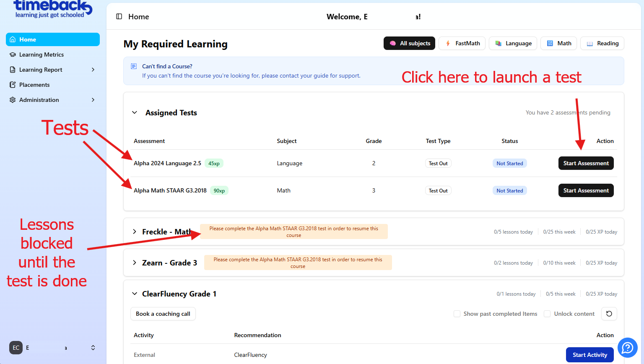This screenshot has height=364, width=644.
Task: Open Placements in the sidebar
Action: tap(34, 85)
